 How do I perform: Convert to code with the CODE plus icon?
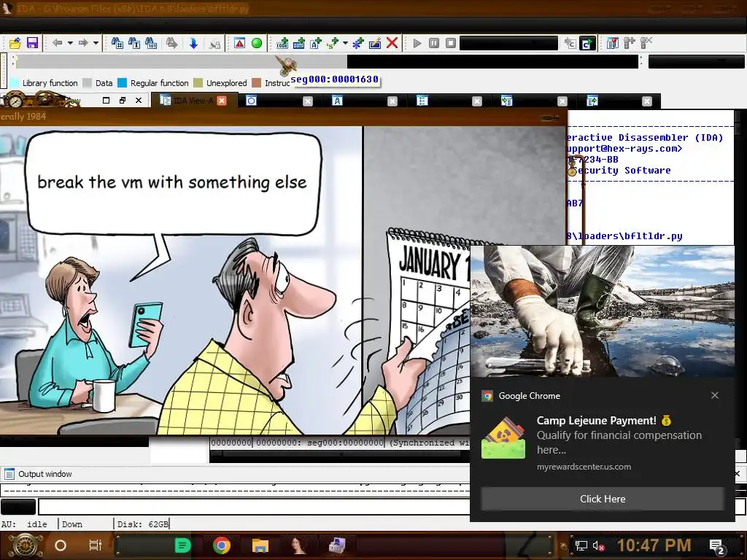(x=282, y=43)
